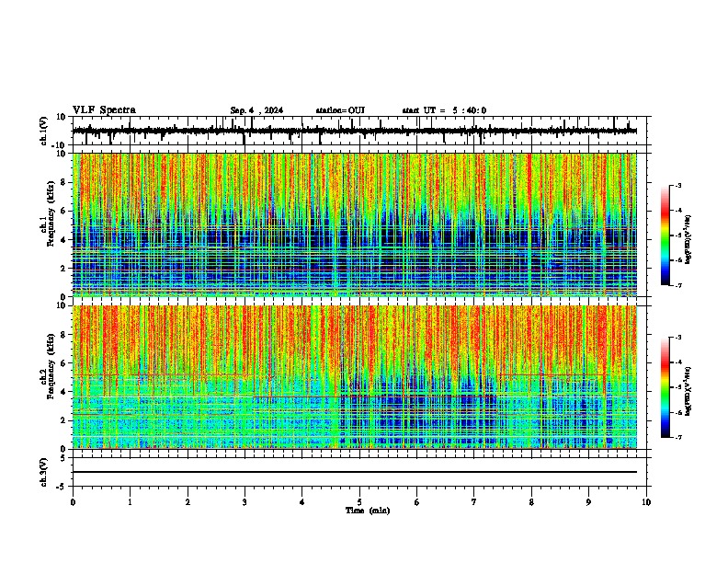Click the '-3' label on ch.2 color scale
The width and height of the screenshot is (728, 563).
678,338
